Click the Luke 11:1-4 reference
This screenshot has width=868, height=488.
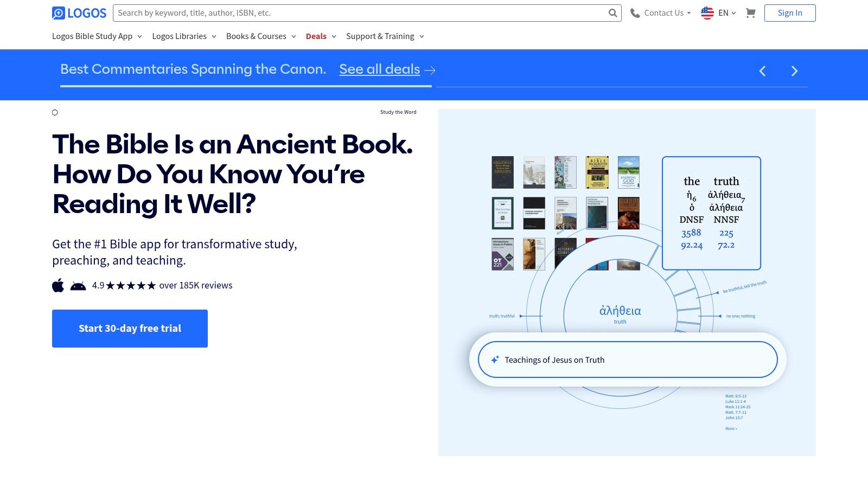point(736,401)
